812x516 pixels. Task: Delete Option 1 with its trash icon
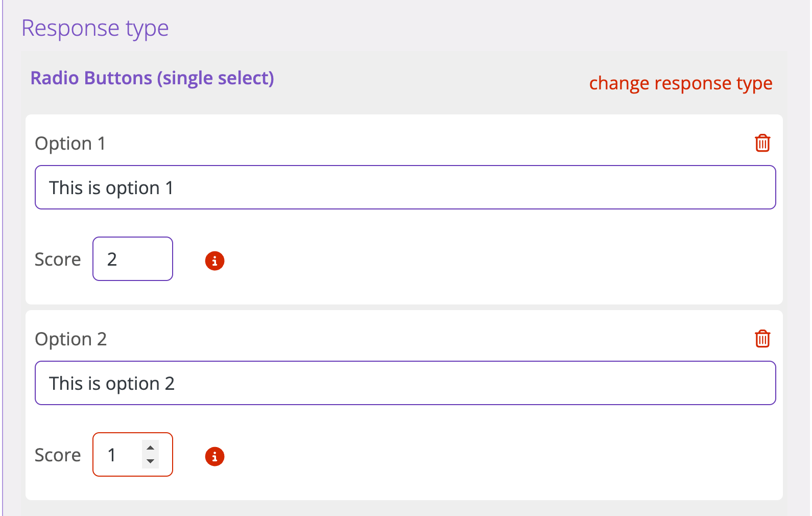click(x=762, y=143)
